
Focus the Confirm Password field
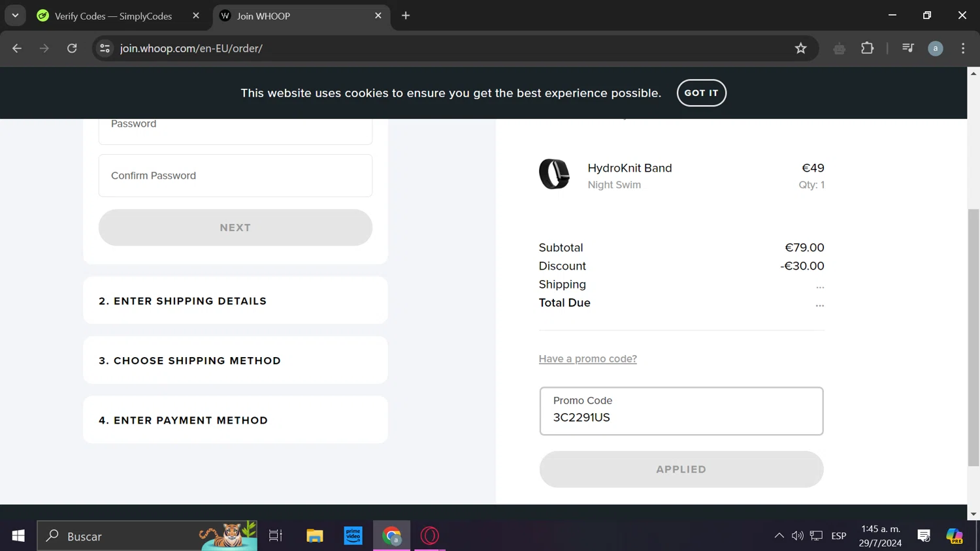[235, 176]
